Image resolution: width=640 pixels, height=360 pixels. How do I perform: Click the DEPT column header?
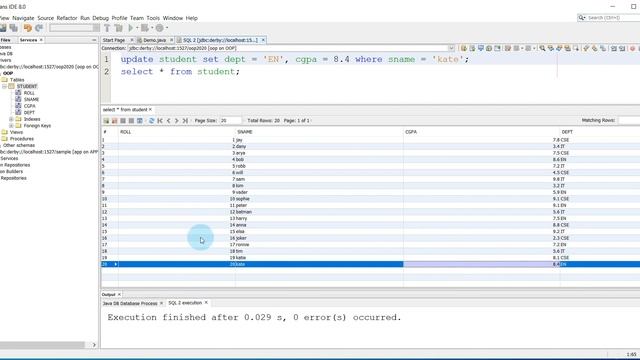pos(600,132)
